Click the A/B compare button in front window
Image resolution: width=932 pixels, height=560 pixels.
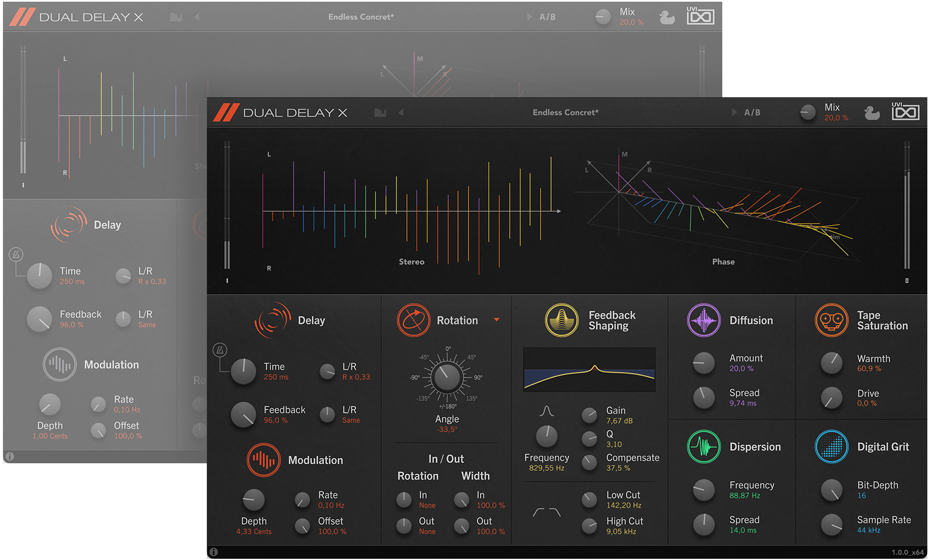click(x=752, y=113)
